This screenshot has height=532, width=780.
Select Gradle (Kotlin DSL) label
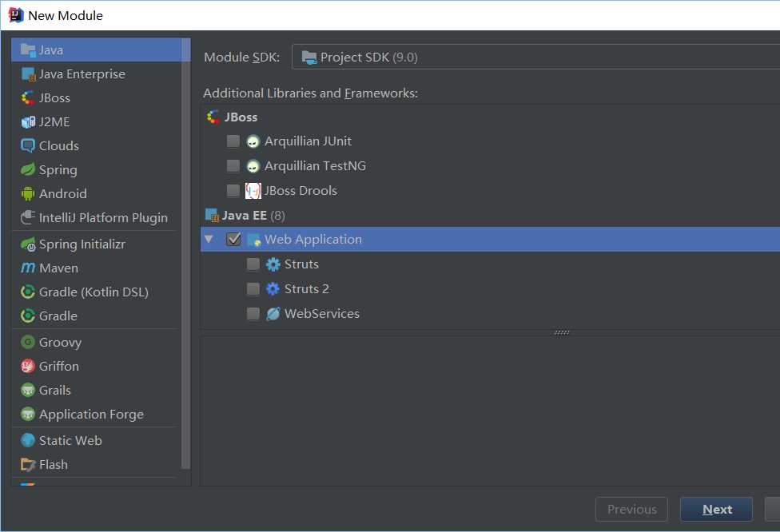(x=94, y=292)
